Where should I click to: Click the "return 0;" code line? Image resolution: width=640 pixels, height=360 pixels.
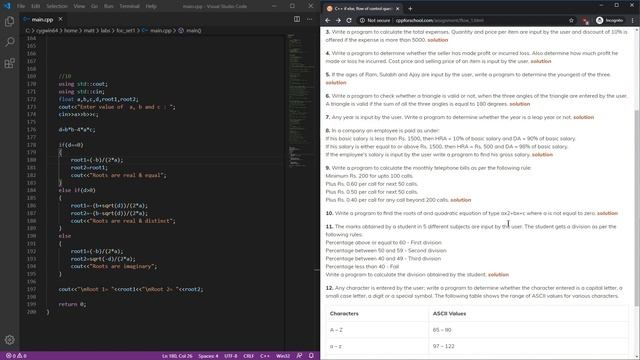click(x=72, y=304)
